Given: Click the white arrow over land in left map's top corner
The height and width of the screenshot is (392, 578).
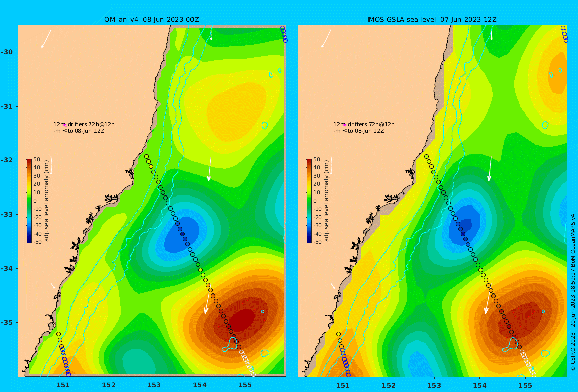Looking at the screenshot, I should (x=46, y=39).
